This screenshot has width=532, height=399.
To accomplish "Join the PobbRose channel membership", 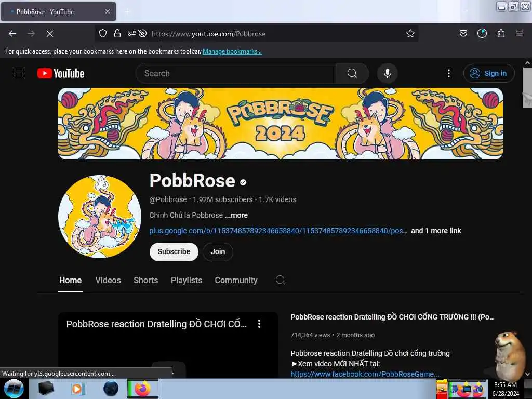I will [x=218, y=252].
